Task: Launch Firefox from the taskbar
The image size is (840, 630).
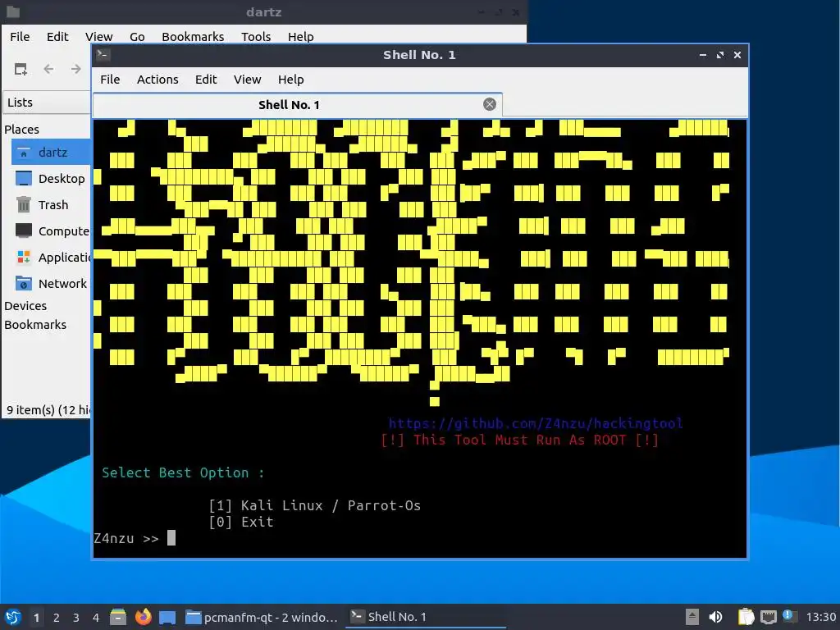Action: point(143,617)
